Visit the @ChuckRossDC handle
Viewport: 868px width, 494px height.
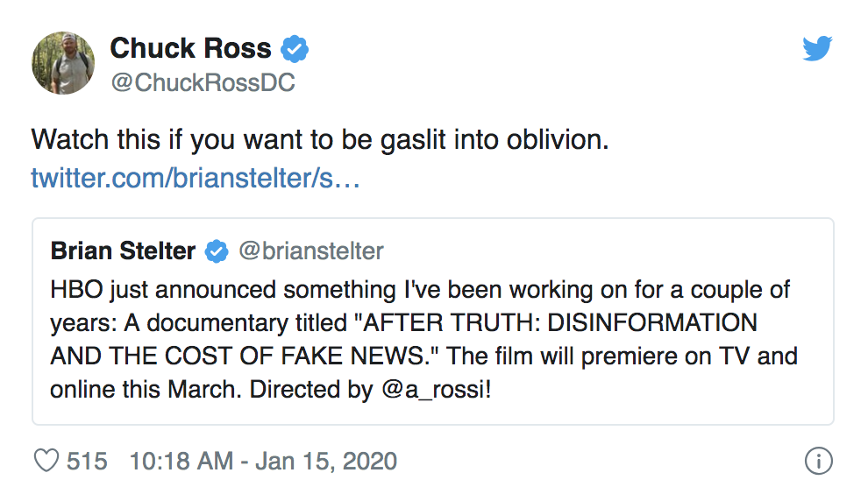(203, 83)
